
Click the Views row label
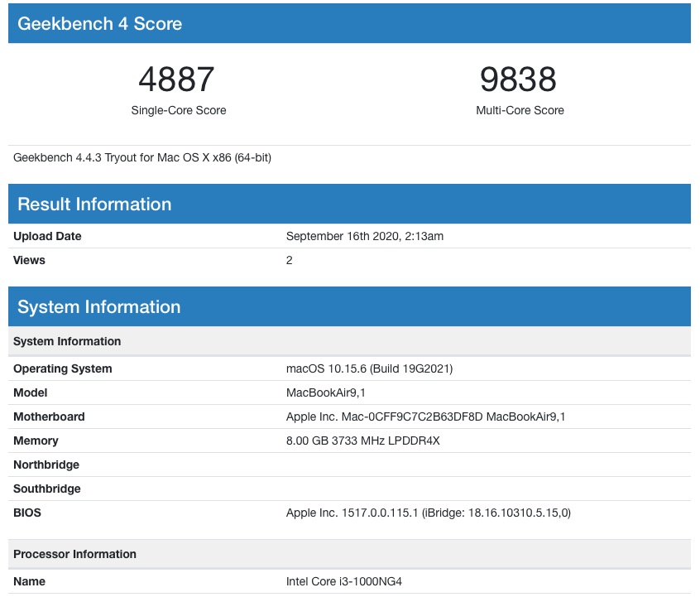click(29, 260)
